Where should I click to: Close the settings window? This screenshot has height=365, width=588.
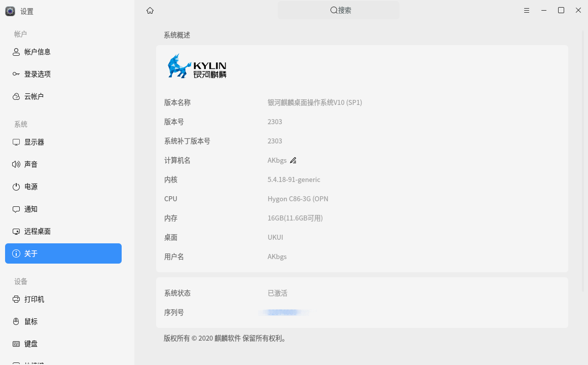point(578,11)
